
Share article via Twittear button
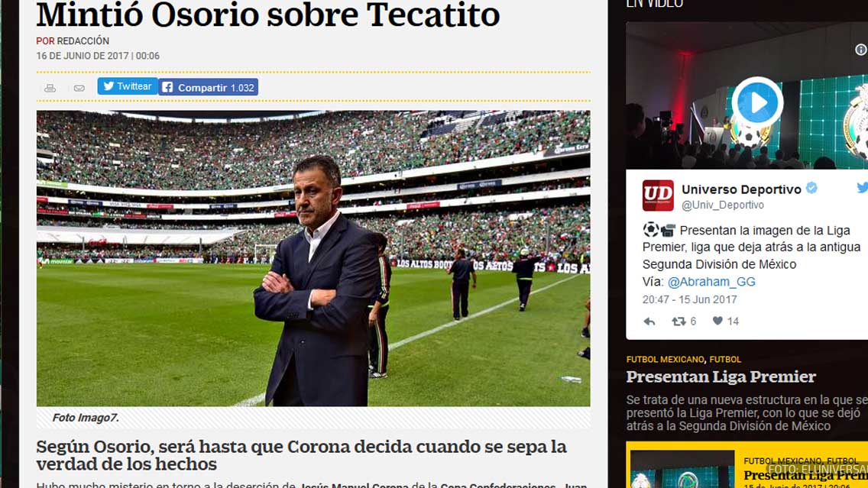point(128,86)
